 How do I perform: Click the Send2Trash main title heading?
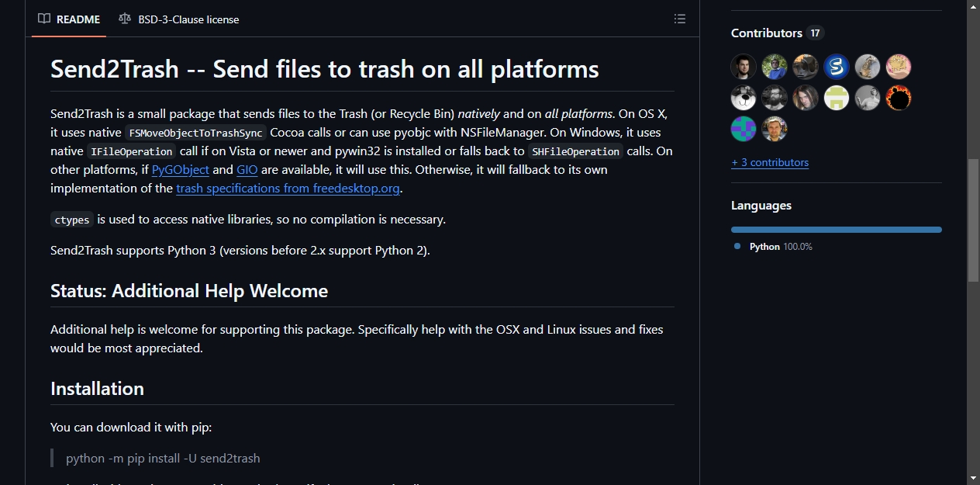pos(325,69)
